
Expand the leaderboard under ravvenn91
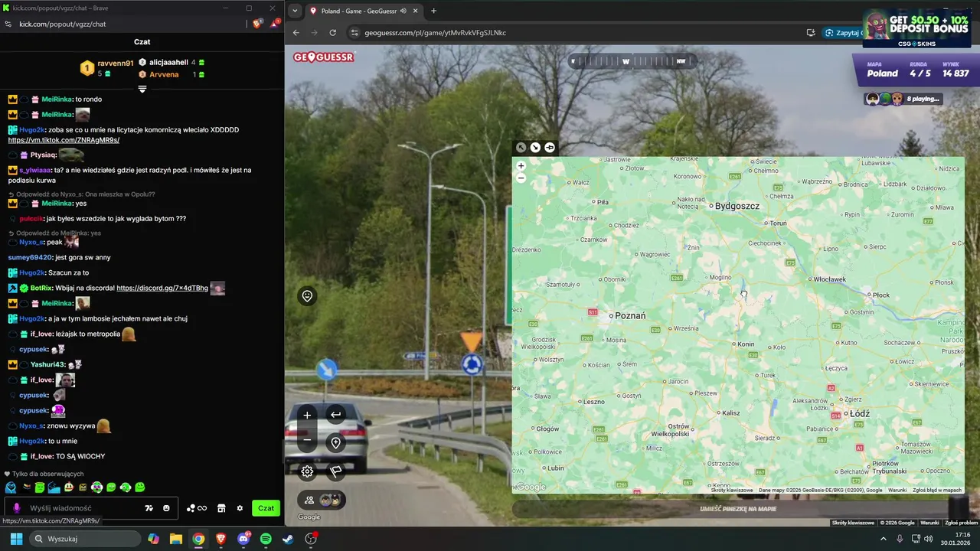[142, 90]
